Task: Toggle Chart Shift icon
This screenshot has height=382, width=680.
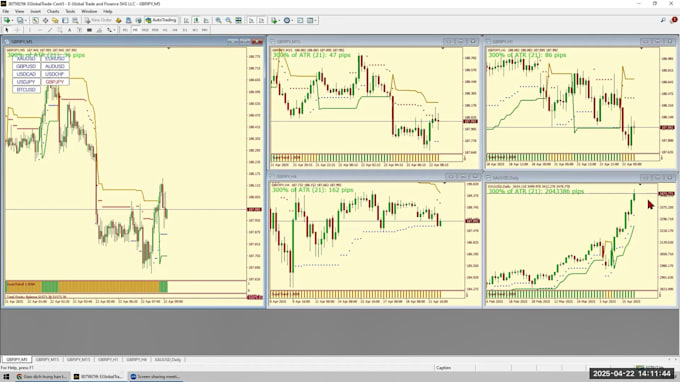Action: tap(262, 20)
